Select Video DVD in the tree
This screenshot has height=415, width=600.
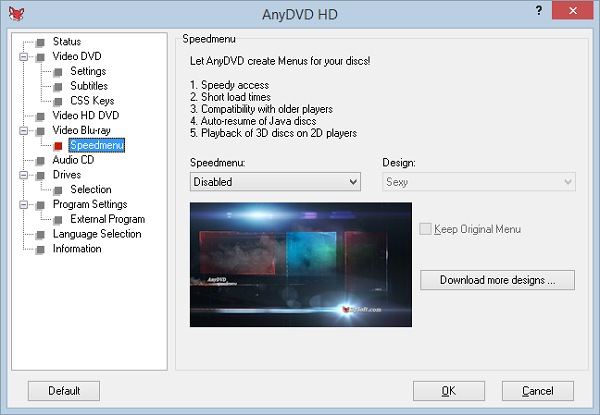point(77,56)
